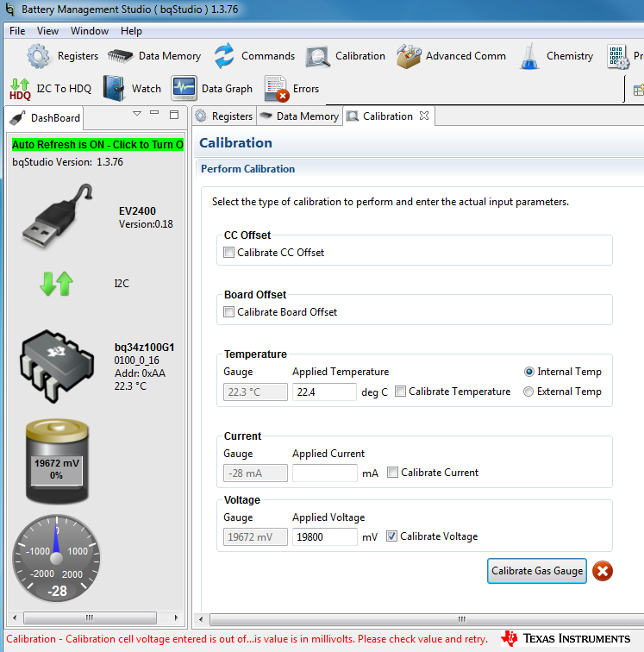Image resolution: width=644 pixels, height=652 pixels.
Task: Click Calibration pane scrollbar left arrow
Action: click(x=201, y=619)
